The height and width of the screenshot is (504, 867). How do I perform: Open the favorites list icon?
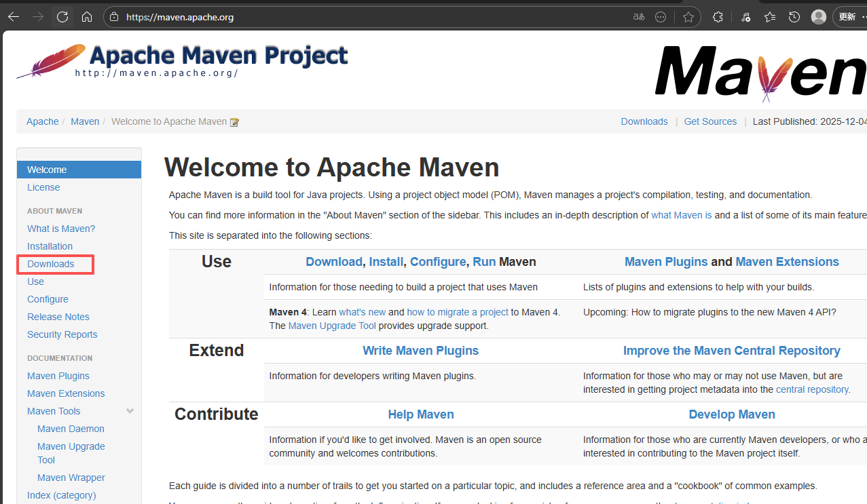[x=770, y=17]
